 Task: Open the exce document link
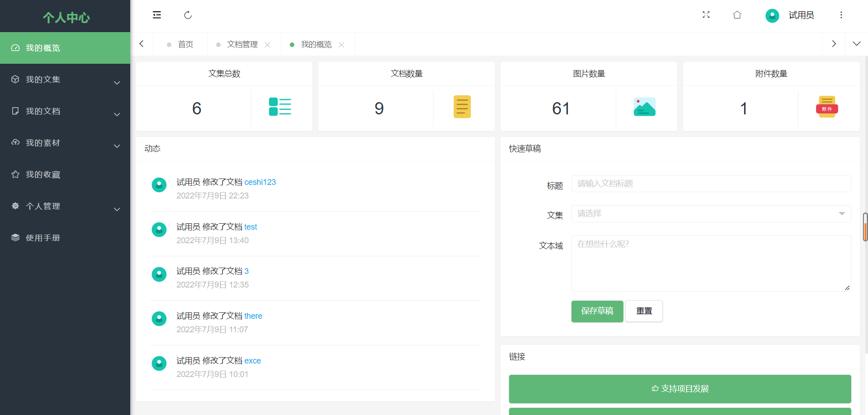[253, 361]
